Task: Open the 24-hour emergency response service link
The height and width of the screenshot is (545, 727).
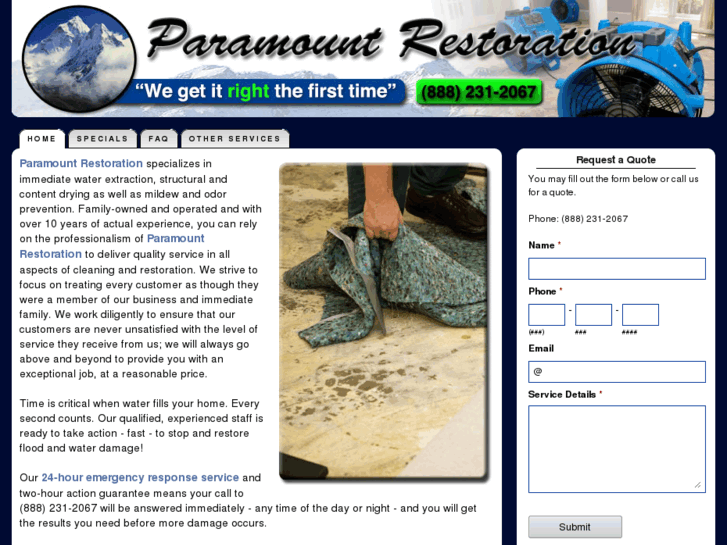Action: click(x=140, y=477)
